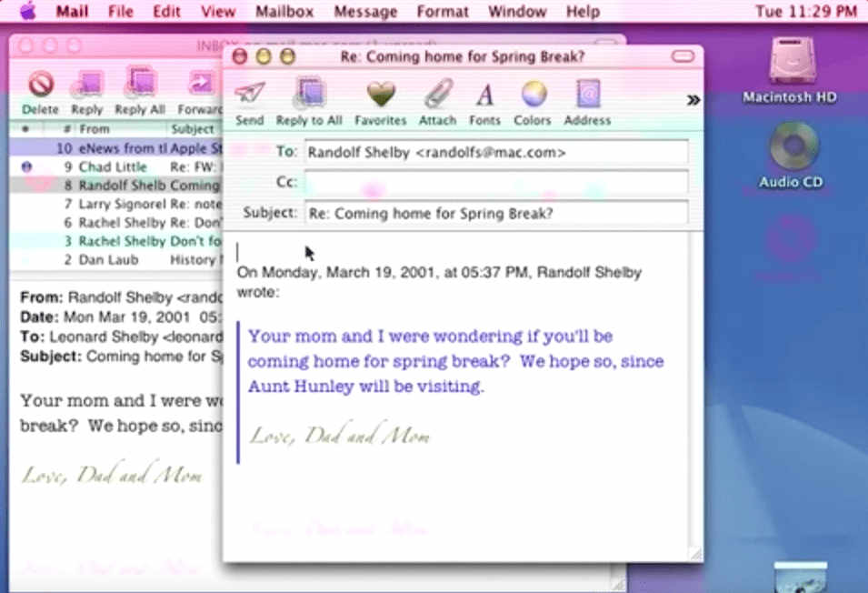Viewport: 868px width, 593px height.
Task: Open the Mailbox menu
Action: click(284, 12)
